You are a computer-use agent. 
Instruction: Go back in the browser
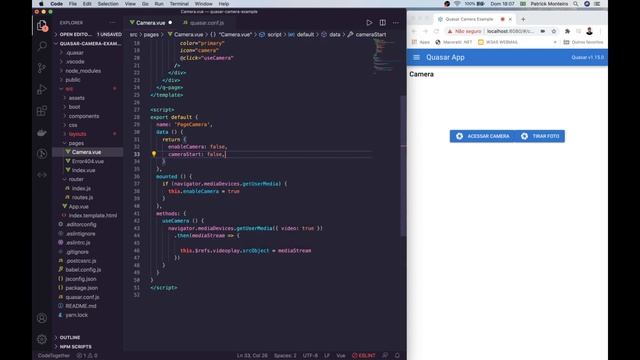(x=413, y=31)
